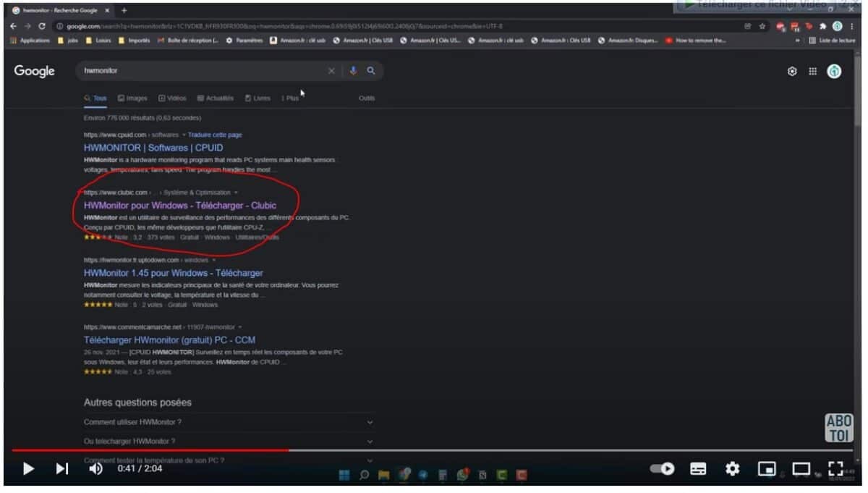The width and height of the screenshot is (868, 493).
Task: Open the Google apps grid
Action: 813,71
